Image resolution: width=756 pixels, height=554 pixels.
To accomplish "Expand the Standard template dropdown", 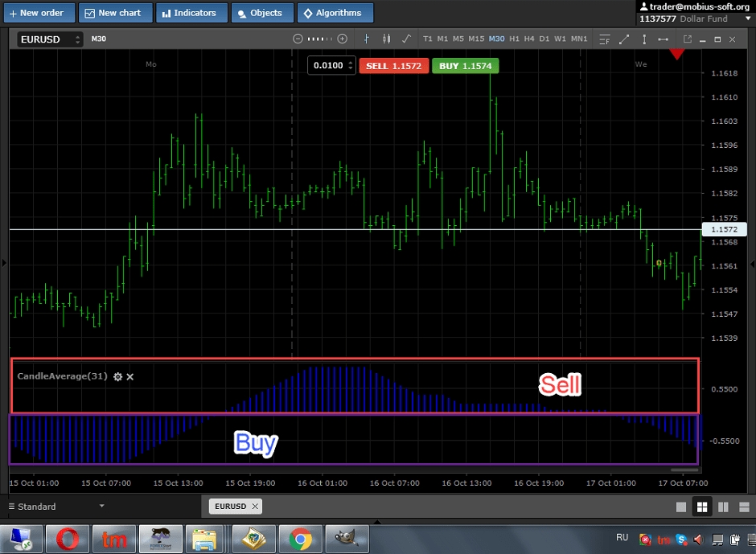I will coord(101,506).
